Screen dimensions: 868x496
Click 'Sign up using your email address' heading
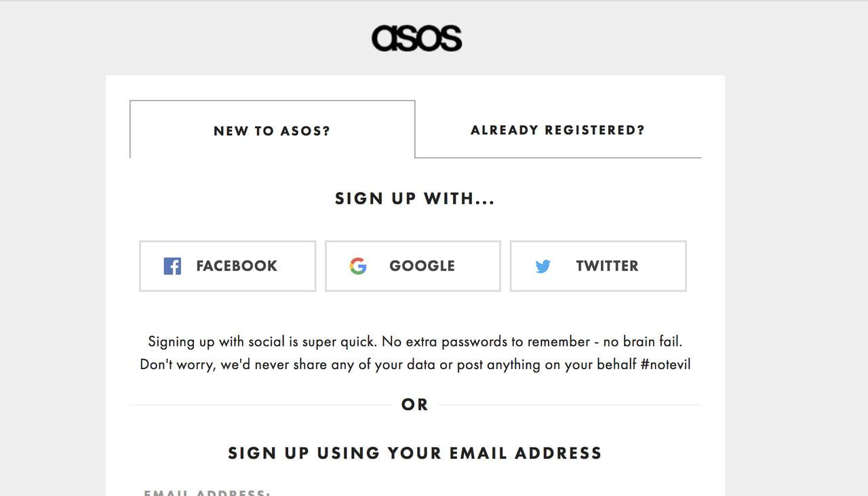tap(415, 453)
